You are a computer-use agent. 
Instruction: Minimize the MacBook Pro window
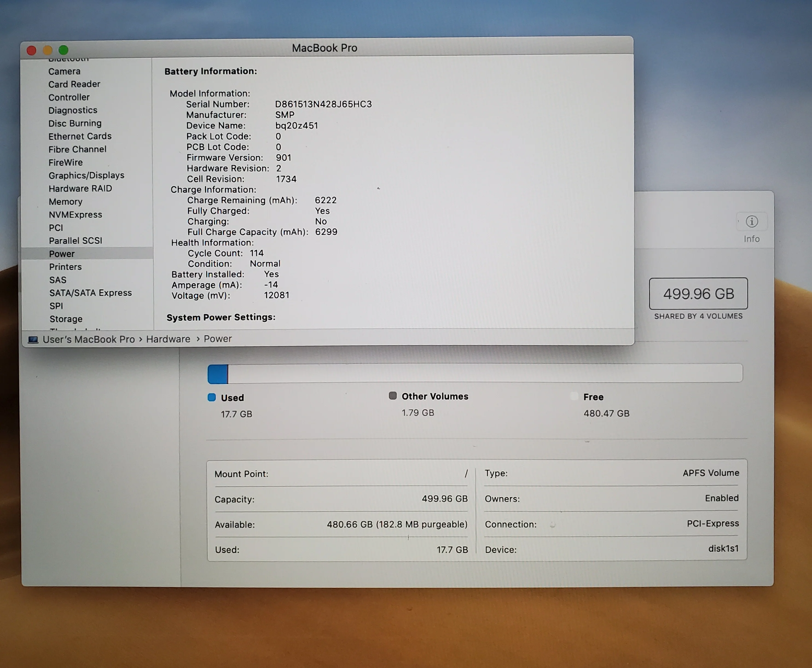point(48,50)
